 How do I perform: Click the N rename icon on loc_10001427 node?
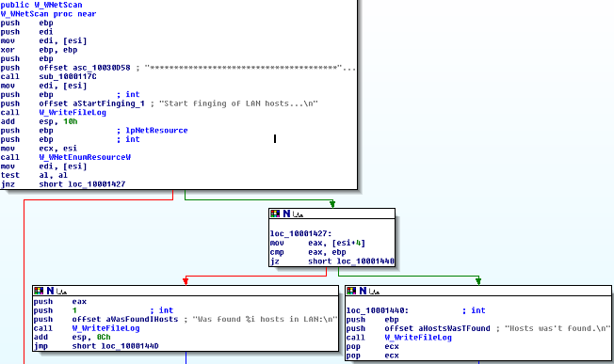(286, 214)
